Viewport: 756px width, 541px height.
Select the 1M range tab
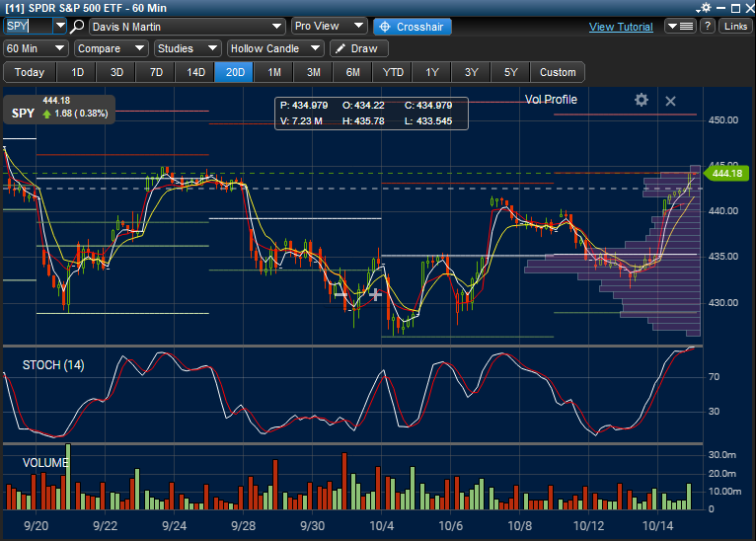click(x=274, y=72)
